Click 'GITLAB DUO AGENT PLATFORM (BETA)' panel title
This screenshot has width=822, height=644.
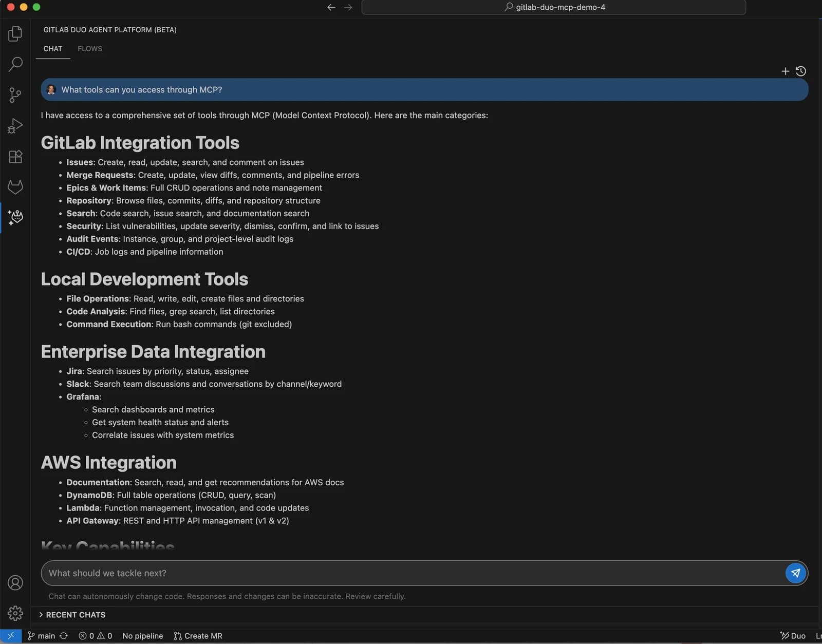click(x=110, y=30)
